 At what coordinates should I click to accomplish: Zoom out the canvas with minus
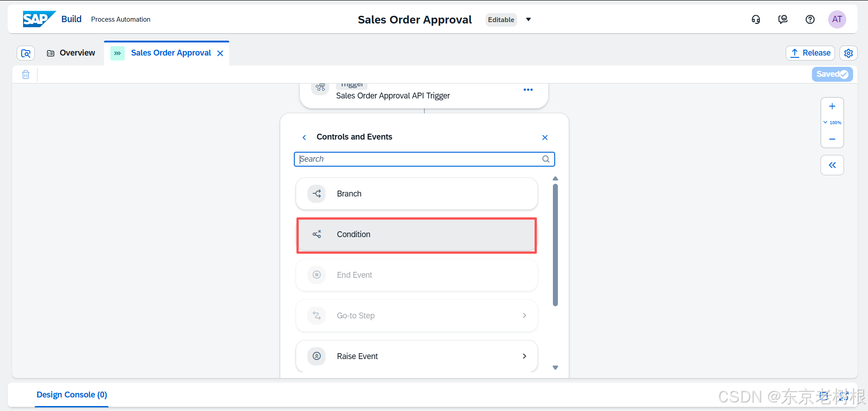coord(832,139)
